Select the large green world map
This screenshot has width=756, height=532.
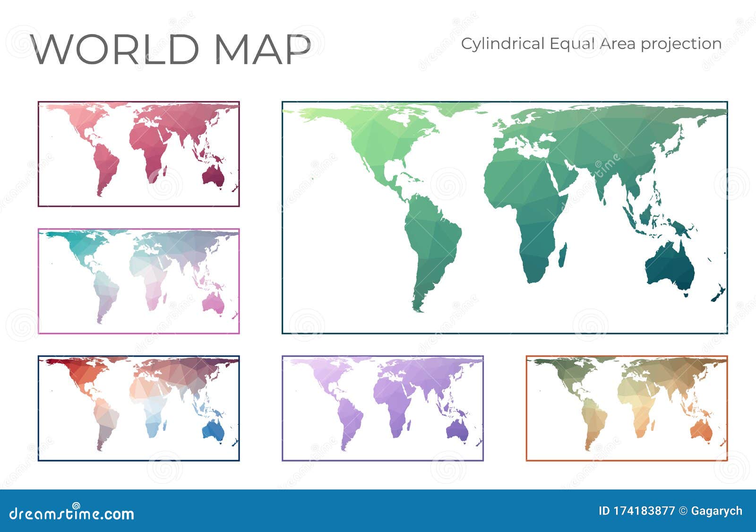point(506,217)
